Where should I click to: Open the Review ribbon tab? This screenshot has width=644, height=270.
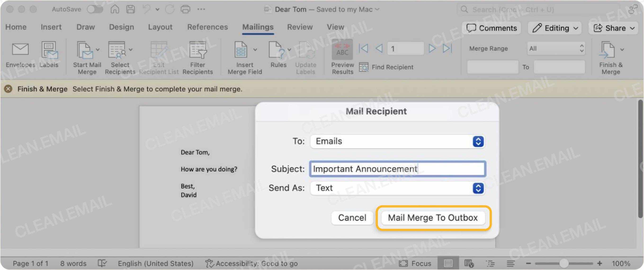point(300,27)
